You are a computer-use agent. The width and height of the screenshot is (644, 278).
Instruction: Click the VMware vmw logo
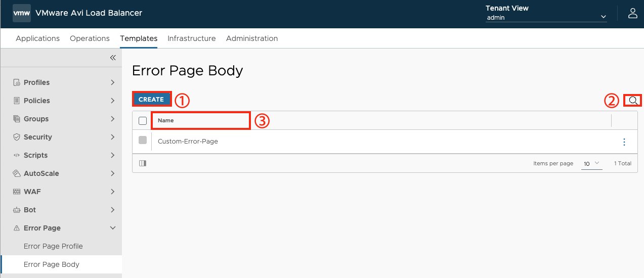coord(22,13)
